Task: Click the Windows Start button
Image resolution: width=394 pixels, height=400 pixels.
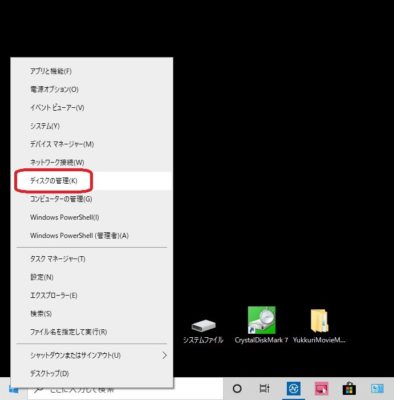Action: tap(13, 389)
